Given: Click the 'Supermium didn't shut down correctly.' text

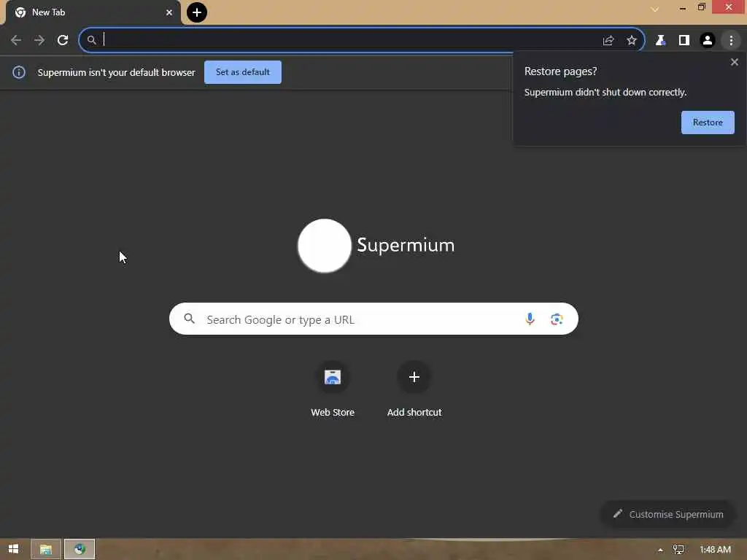Looking at the screenshot, I should (605, 93).
